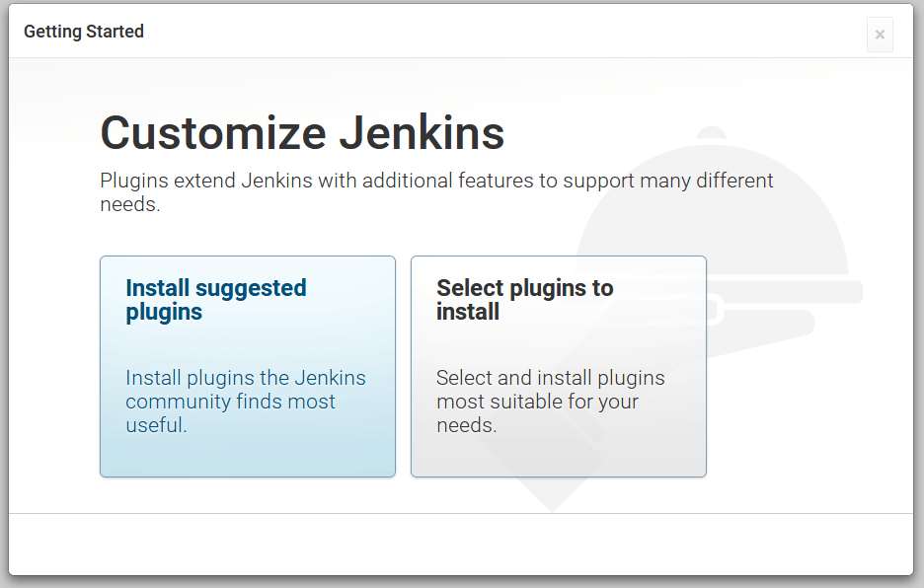Click the plugins most suitable description text

pos(550,401)
